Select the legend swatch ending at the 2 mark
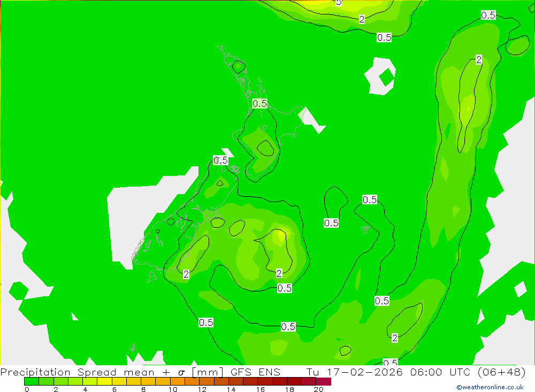This screenshot has height=392, width=535. [47, 381]
